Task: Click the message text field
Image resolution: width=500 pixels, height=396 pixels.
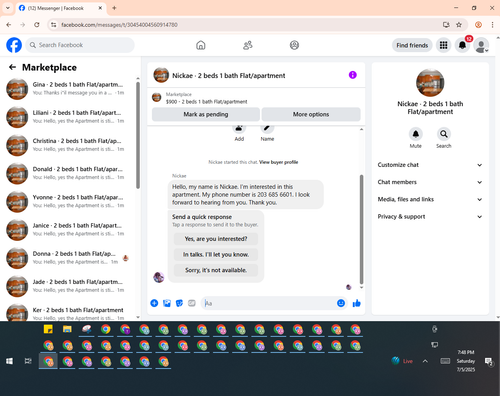Action: coord(270,303)
